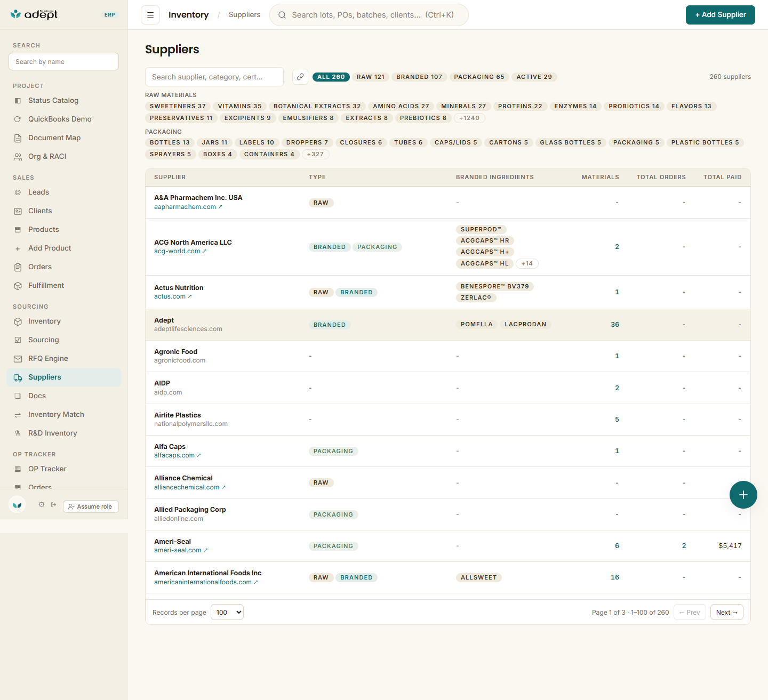Open QuickBooks Demo sidebar icon
Image resolution: width=768 pixels, height=700 pixels.
18,119
